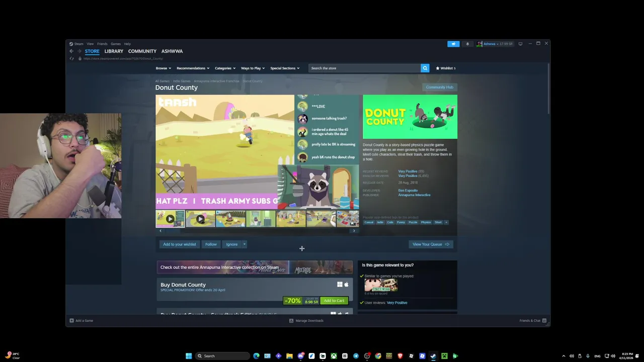Open the ASHWWA profile tab
This screenshot has height=362, width=644.
point(172,51)
